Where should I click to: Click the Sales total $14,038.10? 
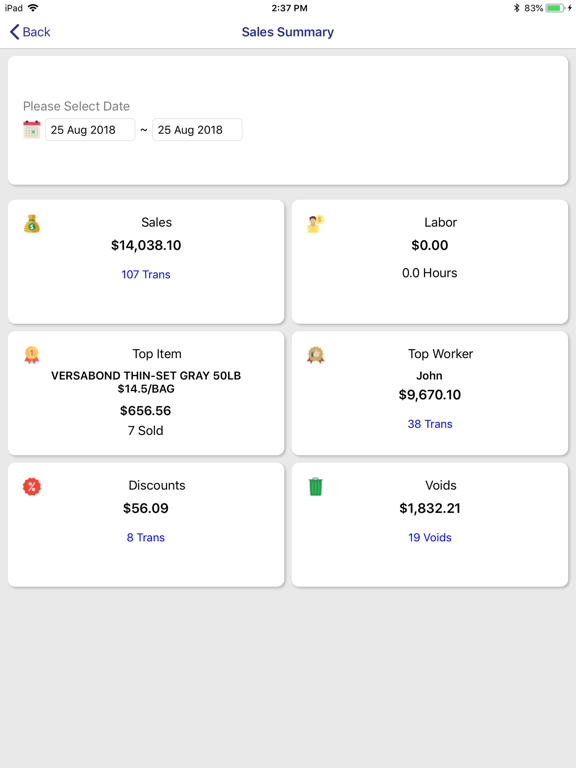[x=146, y=245]
